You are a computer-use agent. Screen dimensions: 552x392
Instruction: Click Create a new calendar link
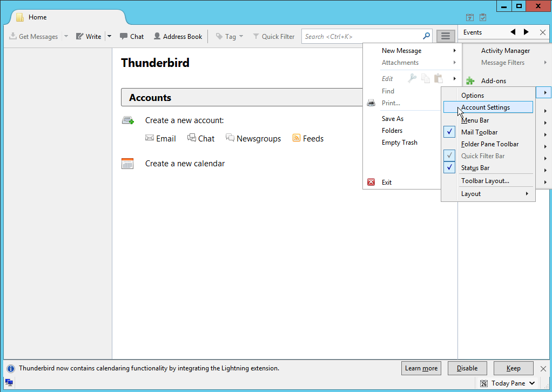tap(185, 164)
